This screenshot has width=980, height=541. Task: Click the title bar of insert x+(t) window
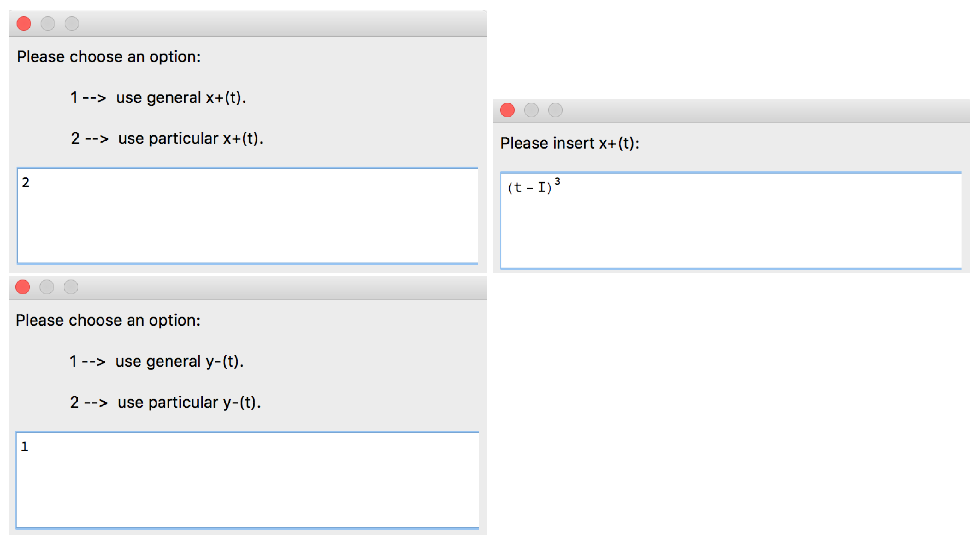point(742,110)
